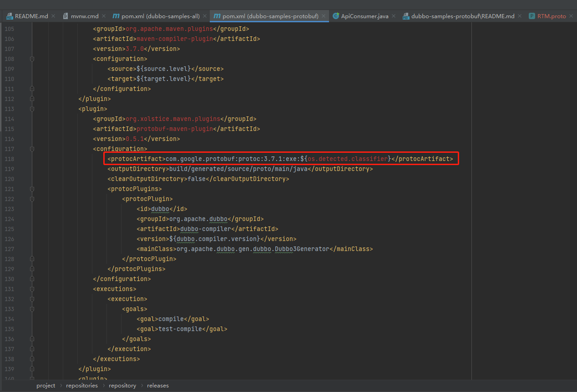
Task: Select the pom.xml (dubbo-samples-protobuf) tab
Action: (x=270, y=16)
